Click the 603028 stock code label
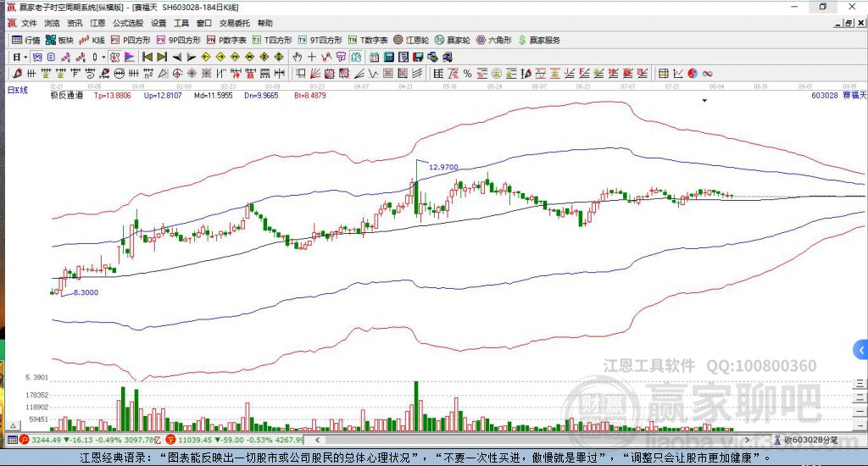 click(824, 95)
